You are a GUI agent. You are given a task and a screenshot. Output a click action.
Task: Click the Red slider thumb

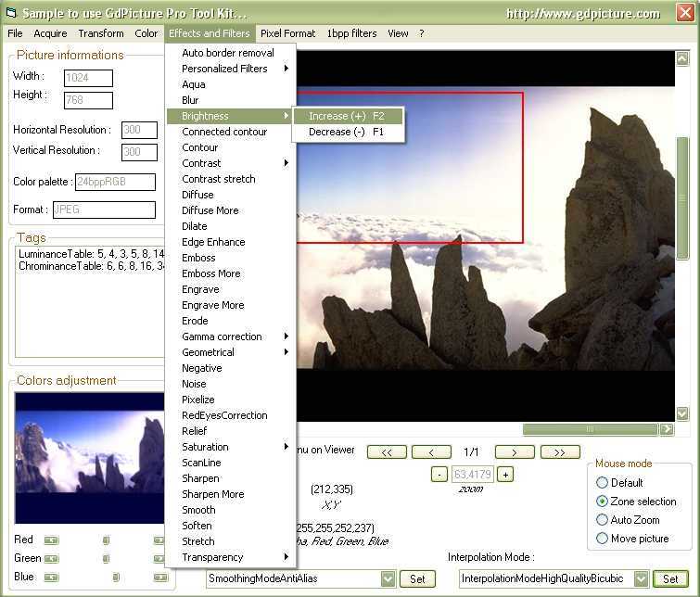click(x=106, y=540)
